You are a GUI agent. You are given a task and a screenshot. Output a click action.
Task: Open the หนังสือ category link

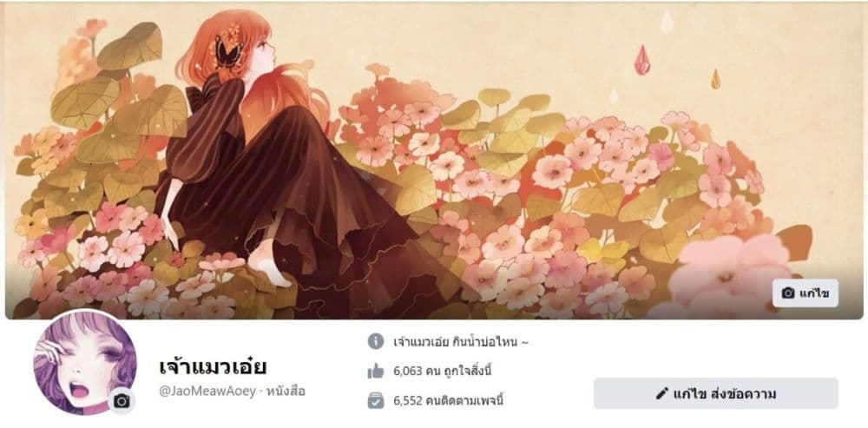[x=286, y=392]
